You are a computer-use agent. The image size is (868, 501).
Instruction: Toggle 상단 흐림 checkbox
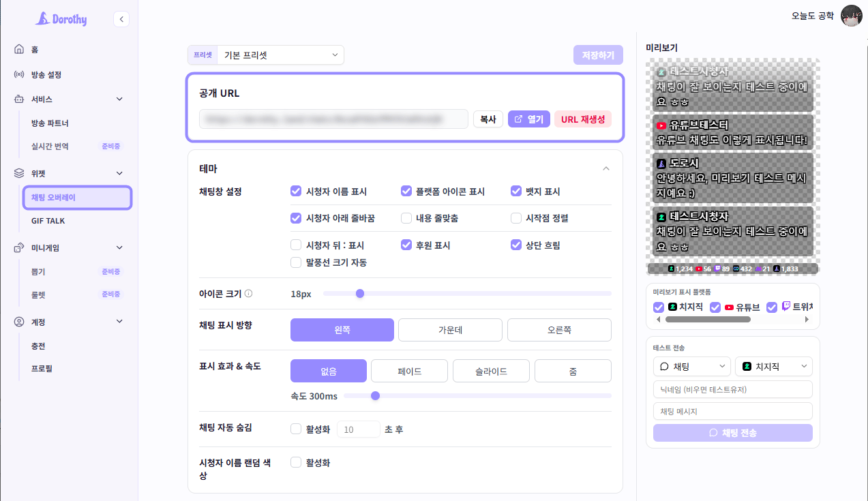[x=516, y=245]
